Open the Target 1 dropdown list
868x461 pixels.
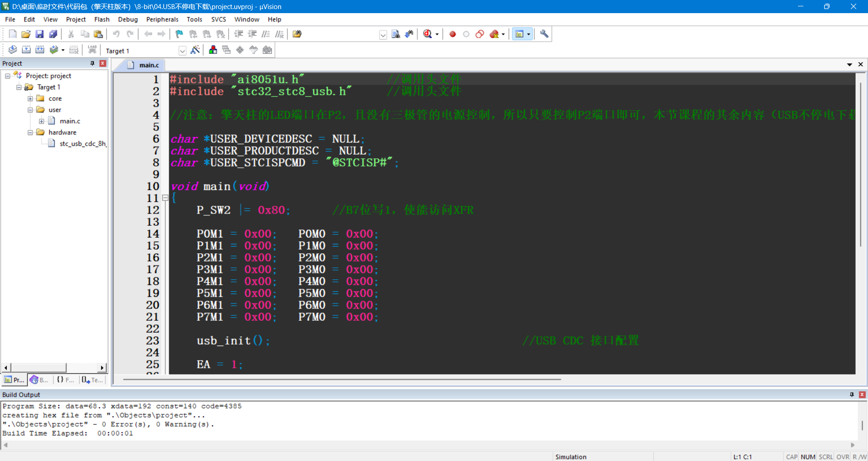[x=182, y=51]
